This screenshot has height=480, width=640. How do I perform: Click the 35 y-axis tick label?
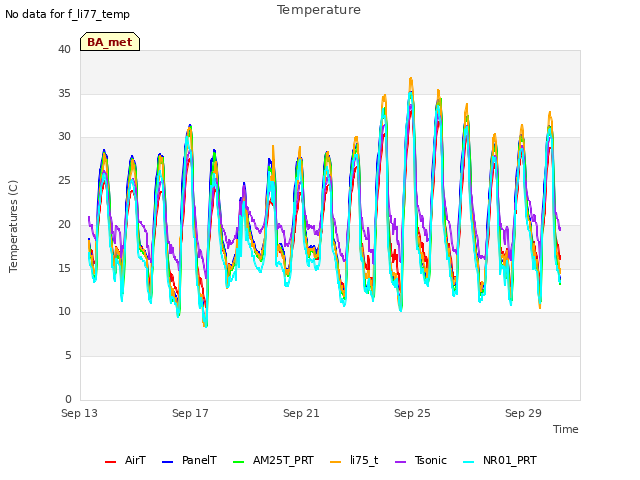64,93
